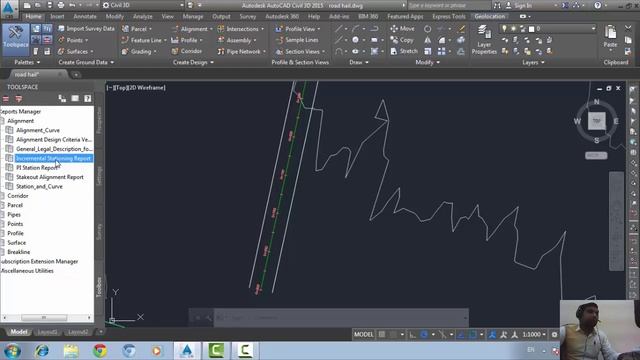The image size is (640, 360).
Task: Select General_Legal_Description report
Action: [x=54, y=149]
